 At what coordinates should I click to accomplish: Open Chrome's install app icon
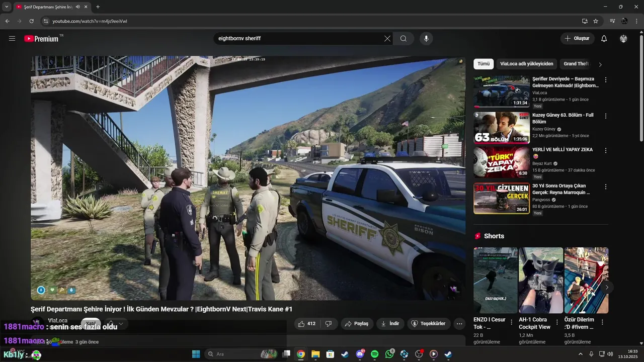tap(585, 21)
